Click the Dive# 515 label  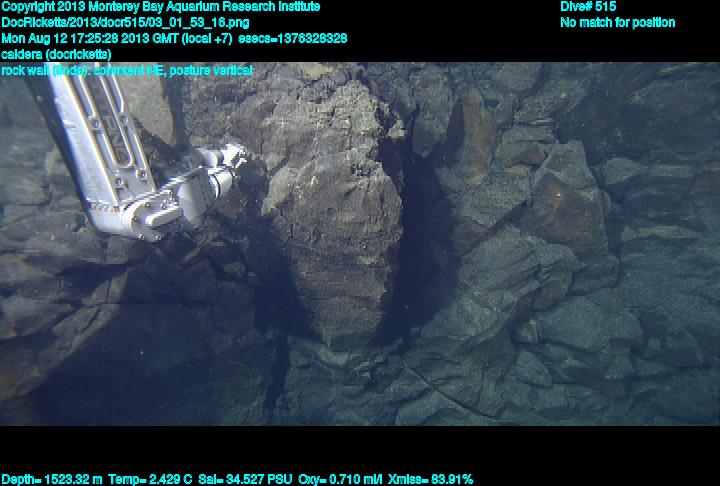click(587, 7)
